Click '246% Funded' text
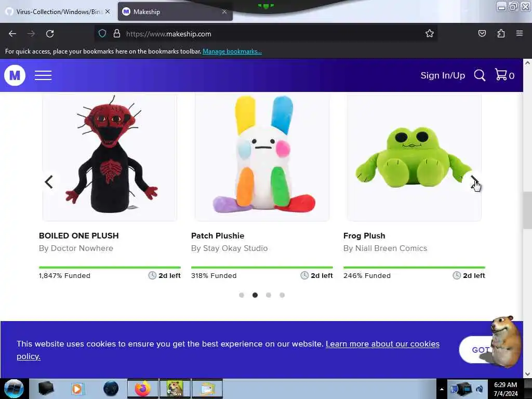Viewport: 532px width, 399px height. (x=367, y=275)
